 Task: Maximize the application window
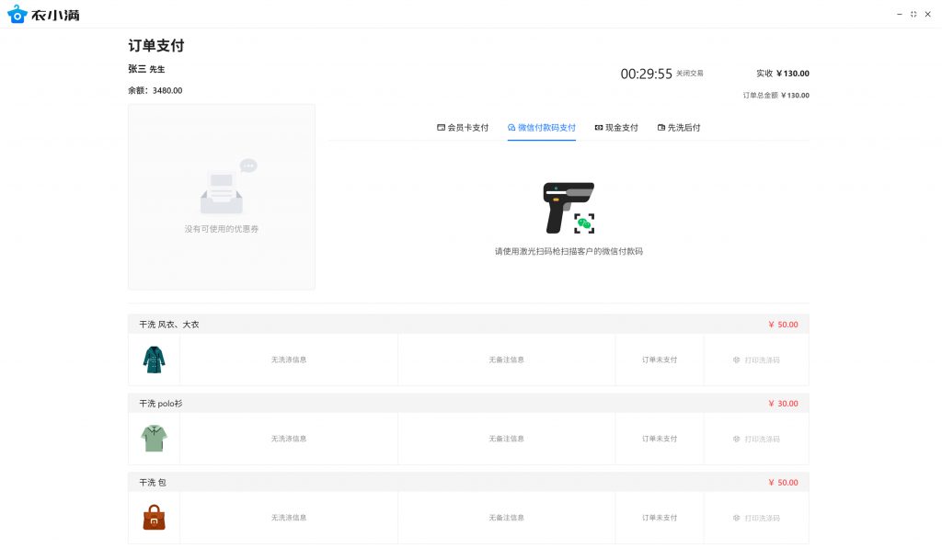coord(913,14)
